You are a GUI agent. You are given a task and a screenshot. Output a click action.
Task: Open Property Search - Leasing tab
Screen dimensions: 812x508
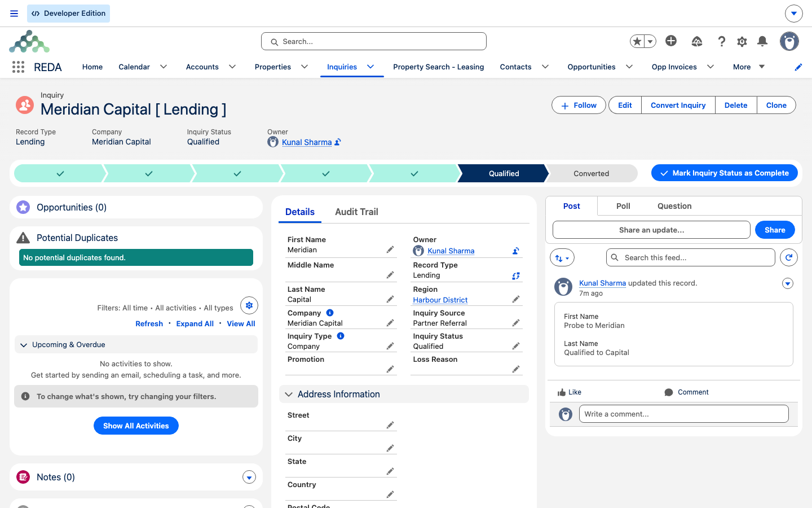click(439, 67)
